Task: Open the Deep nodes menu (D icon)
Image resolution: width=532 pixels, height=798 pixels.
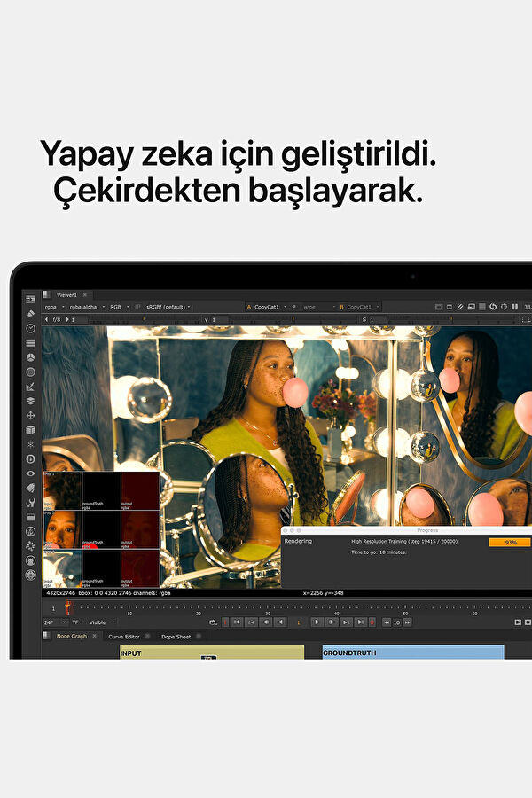Action: click(30, 459)
